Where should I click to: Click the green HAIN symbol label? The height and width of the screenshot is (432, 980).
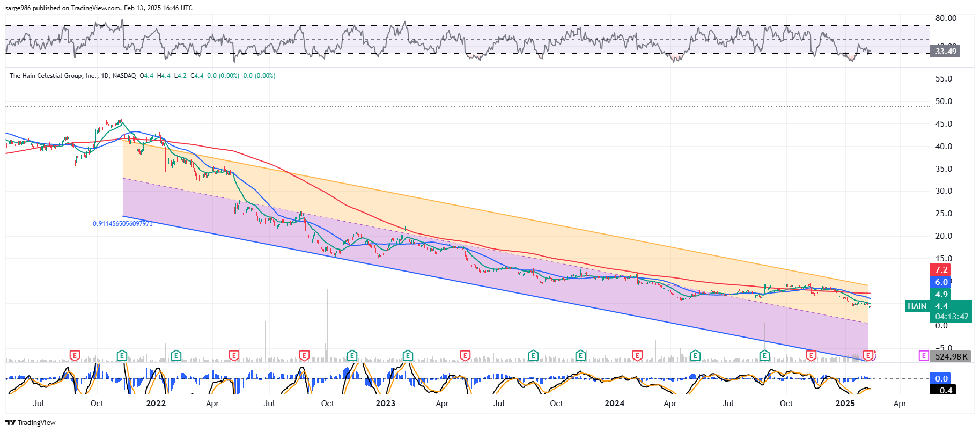point(917,306)
